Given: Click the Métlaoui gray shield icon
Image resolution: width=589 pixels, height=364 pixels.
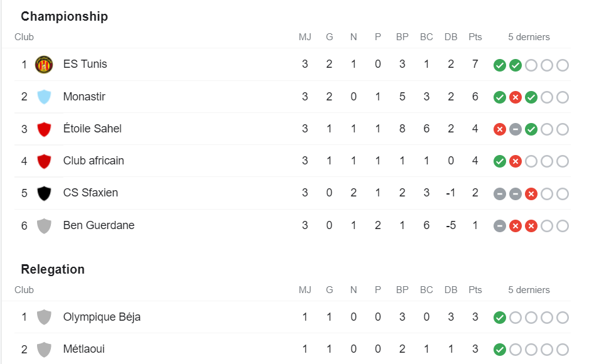Looking at the screenshot, I should [44, 350].
